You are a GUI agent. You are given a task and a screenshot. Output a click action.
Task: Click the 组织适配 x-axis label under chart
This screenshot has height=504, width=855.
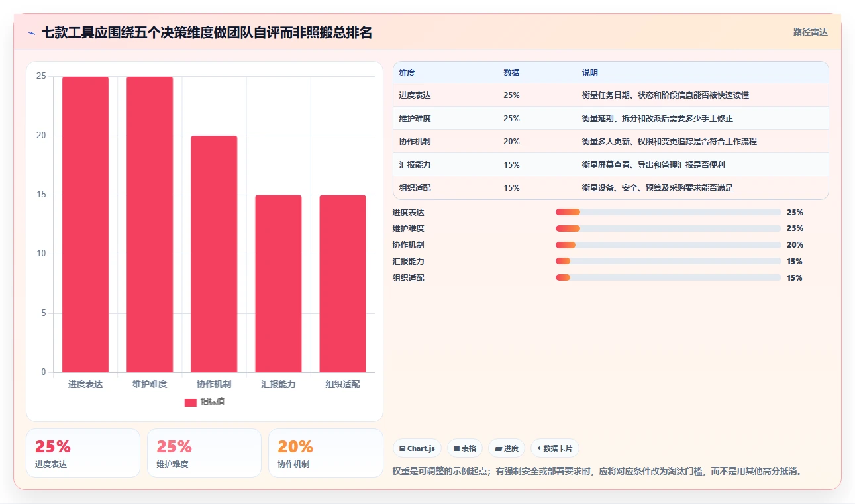click(x=342, y=384)
